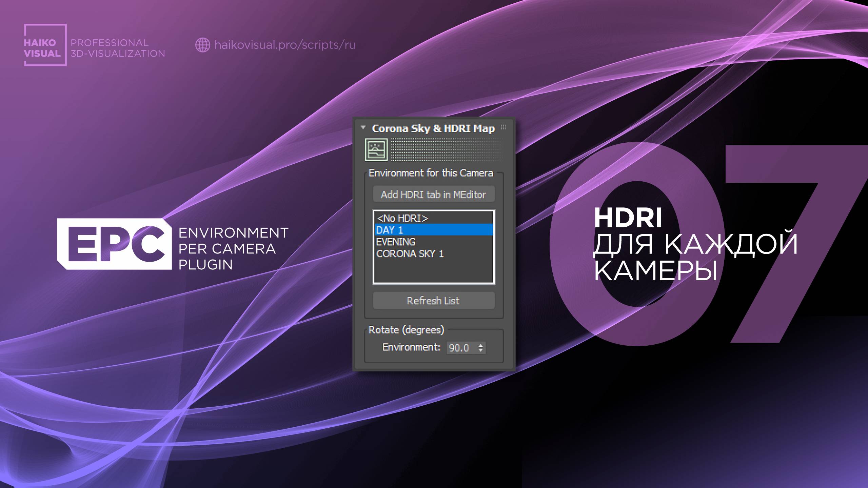
Task: Select CORONA SKY 1 in the list
Action: [x=434, y=253]
